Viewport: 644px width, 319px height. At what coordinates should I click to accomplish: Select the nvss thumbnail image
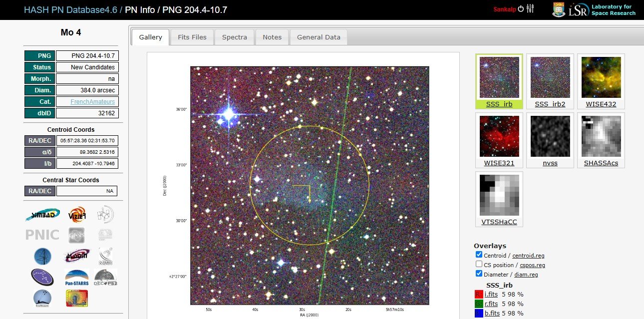coord(550,136)
